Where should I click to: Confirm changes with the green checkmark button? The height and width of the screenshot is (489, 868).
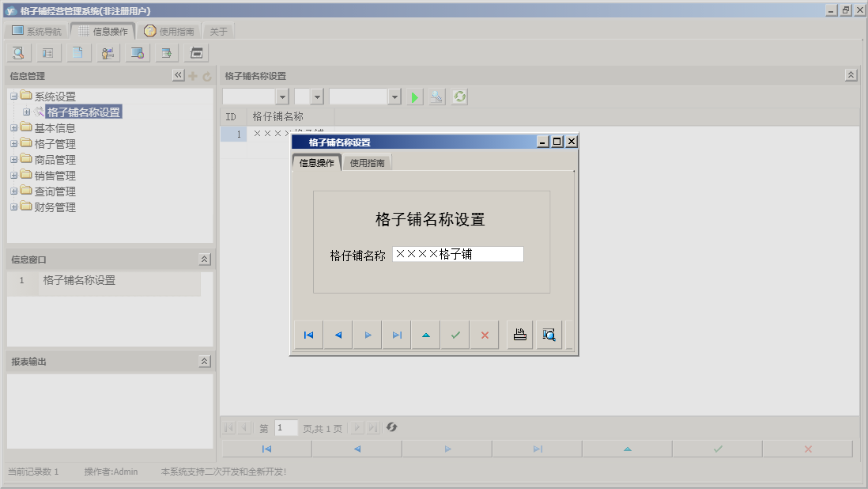pos(455,334)
